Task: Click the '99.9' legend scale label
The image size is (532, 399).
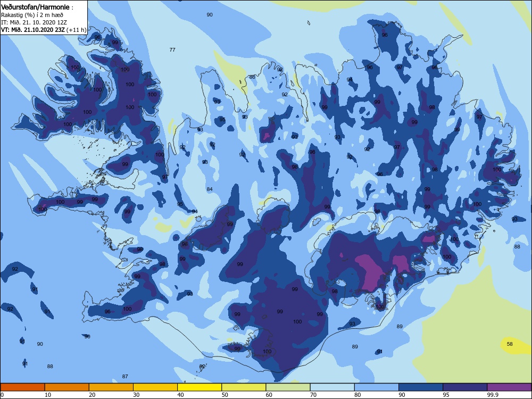Action: point(493,395)
